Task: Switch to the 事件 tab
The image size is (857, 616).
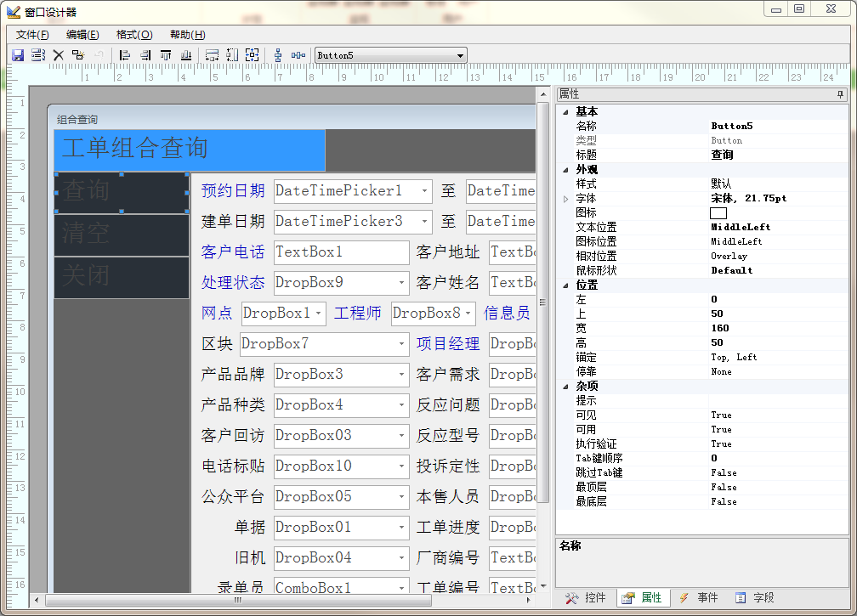Action: click(698, 598)
